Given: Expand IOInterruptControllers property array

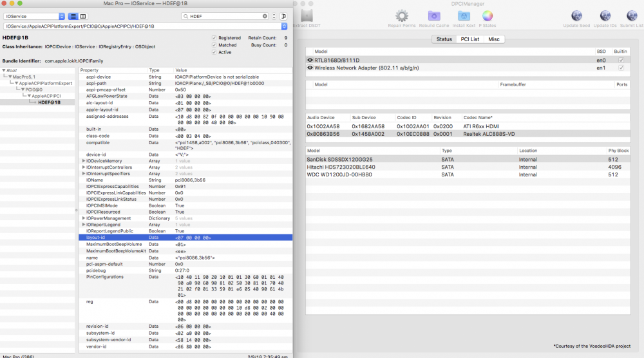Looking at the screenshot, I should click(84, 167).
